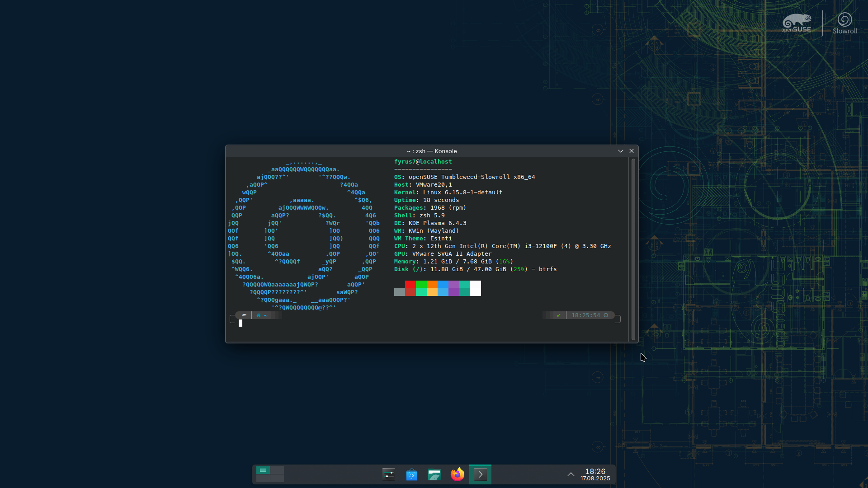This screenshot has width=868, height=488.
Task: Click the terminal cursor on the prompt line
Action: (x=241, y=323)
